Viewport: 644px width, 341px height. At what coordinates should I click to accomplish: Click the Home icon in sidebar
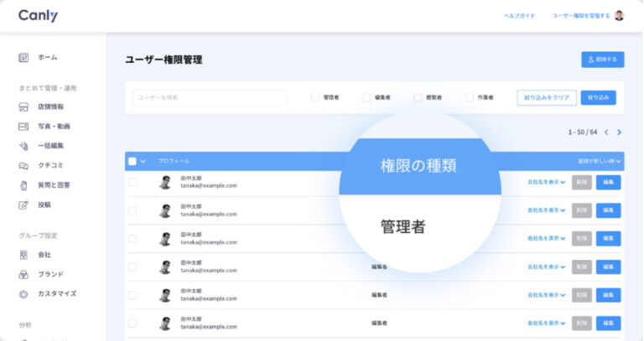(x=23, y=57)
